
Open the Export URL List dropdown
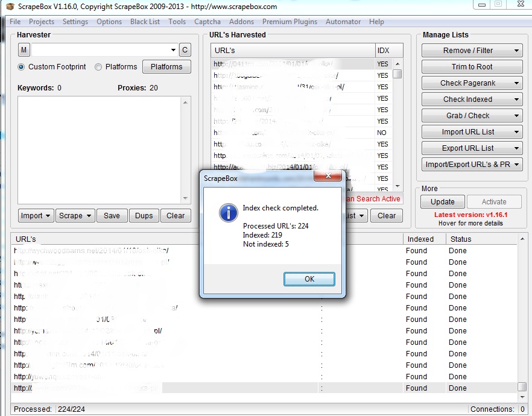click(472, 148)
